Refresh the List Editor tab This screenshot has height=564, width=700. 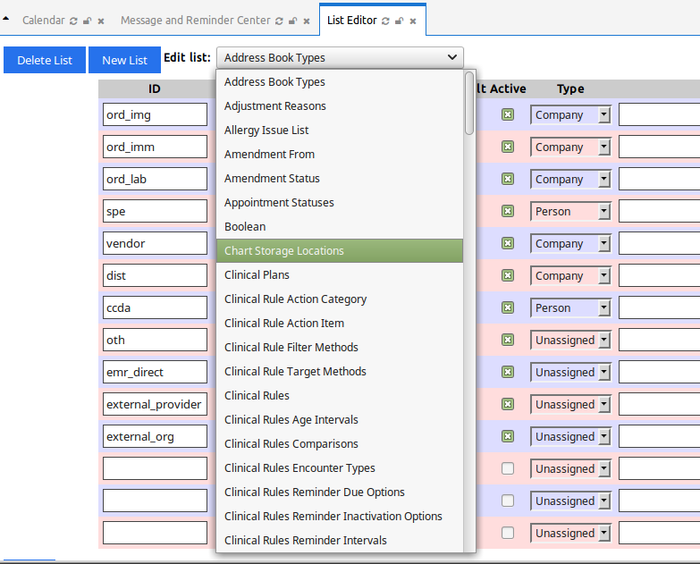[386, 21]
